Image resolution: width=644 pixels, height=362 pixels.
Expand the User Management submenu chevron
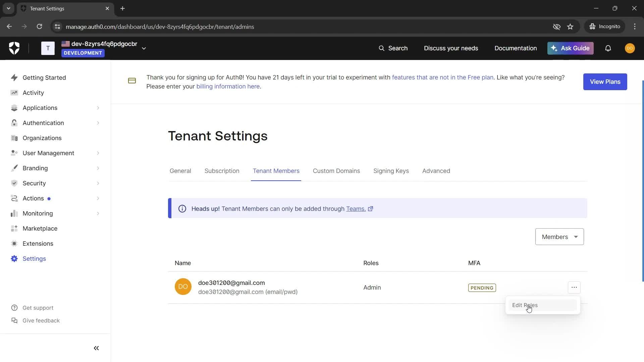pyautogui.click(x=98, y=153)
